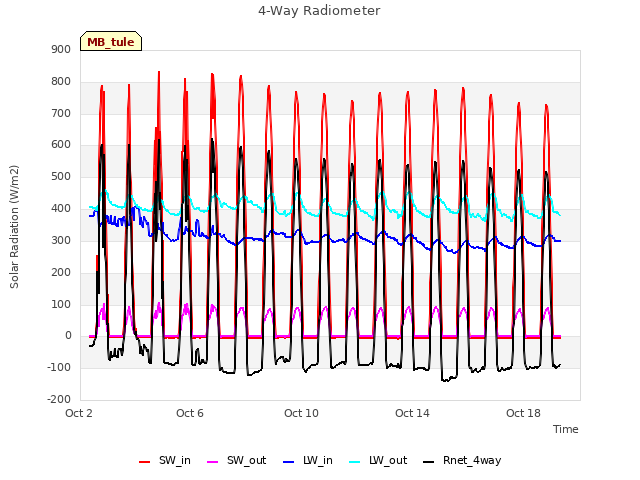Viewport: 640px width, 480px height.
Task: Click the 700 y-axis tick label
Action: (x=61, y=113)
